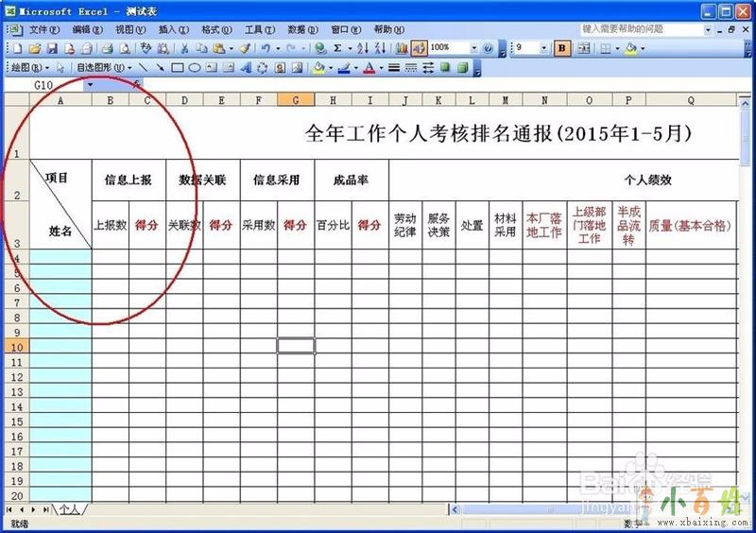
Task: Select the Format Painter brush icon
Action: click(x=244, y=48)
